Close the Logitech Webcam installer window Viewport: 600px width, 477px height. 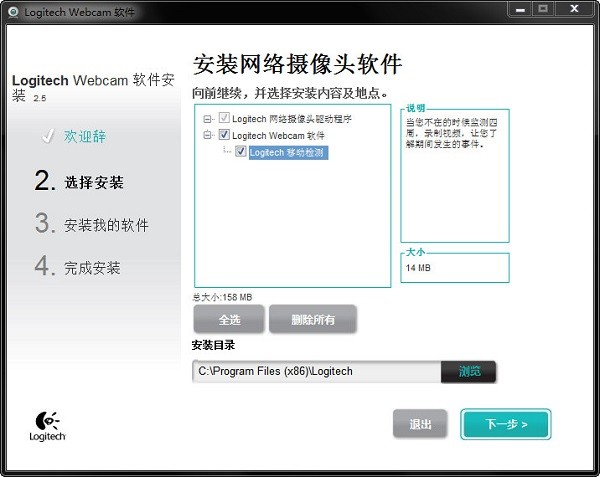click(574, 9)
